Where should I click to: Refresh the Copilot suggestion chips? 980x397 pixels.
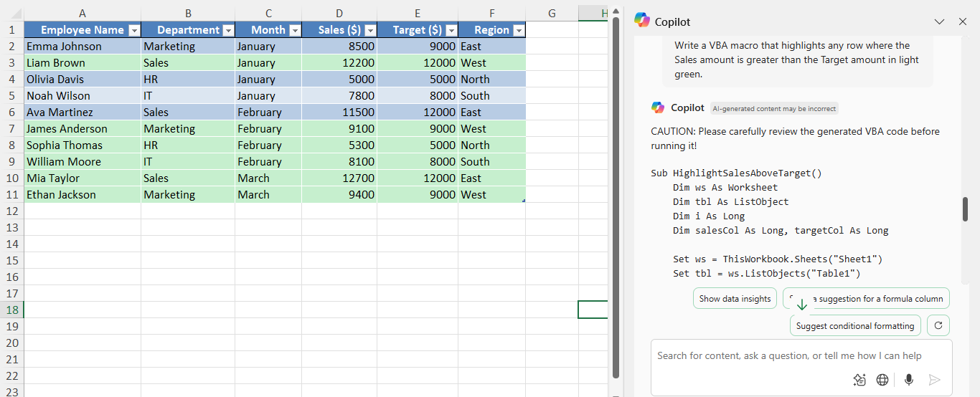tap(938, 325)
